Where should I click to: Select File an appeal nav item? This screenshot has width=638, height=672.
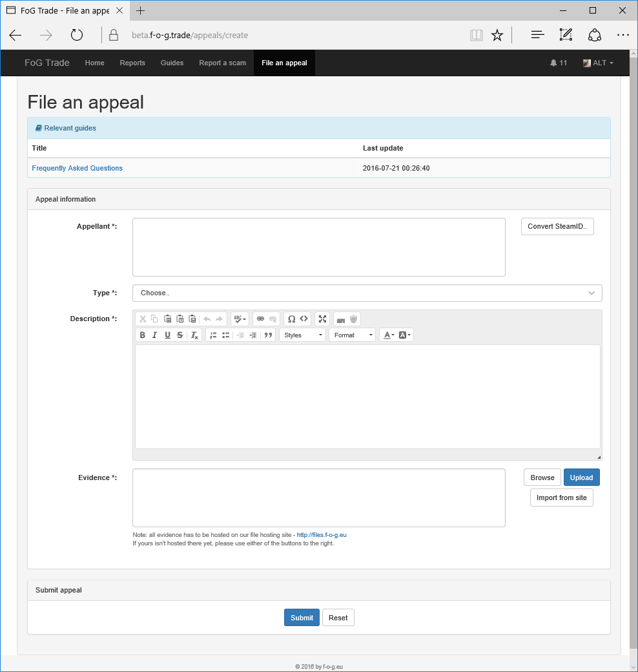pyautogui.click(x=284, y=63)
